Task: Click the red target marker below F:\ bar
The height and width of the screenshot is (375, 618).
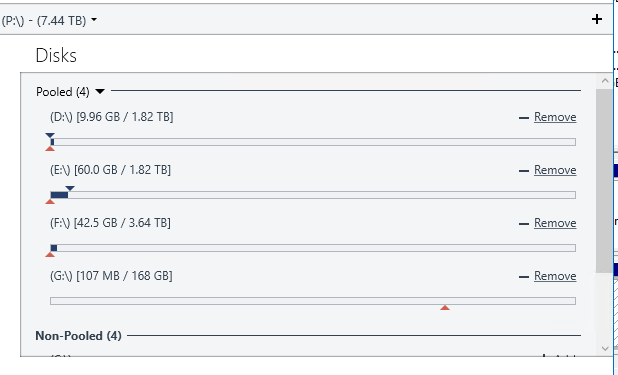Action: point(50,254)
